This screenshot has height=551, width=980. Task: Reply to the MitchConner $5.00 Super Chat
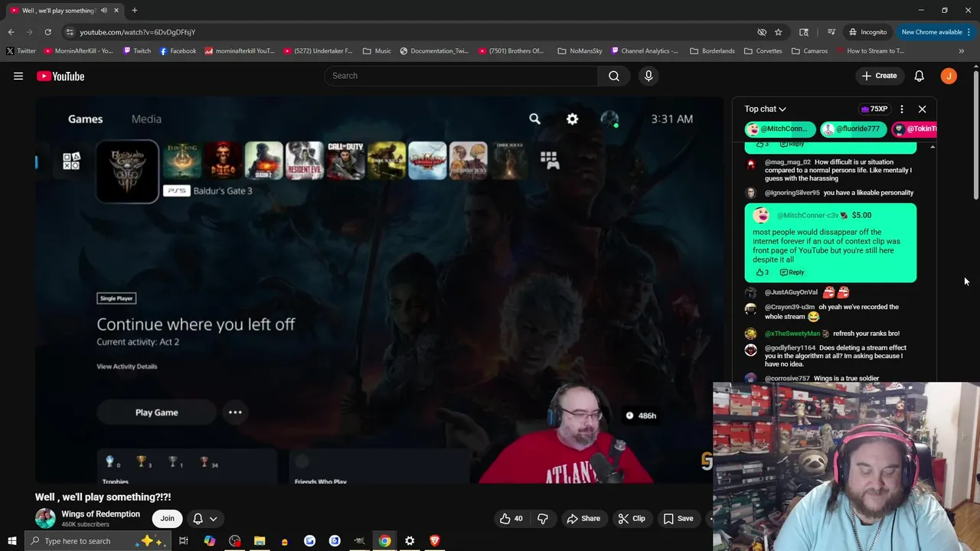792,272
